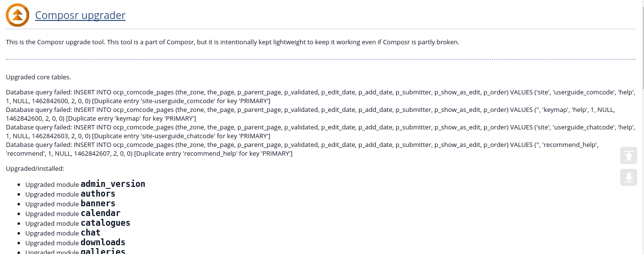The width and height of the screenshot is (644, 254).
Task: Jump to page bottom with down-arrow icon
Action: coord(629,177)
